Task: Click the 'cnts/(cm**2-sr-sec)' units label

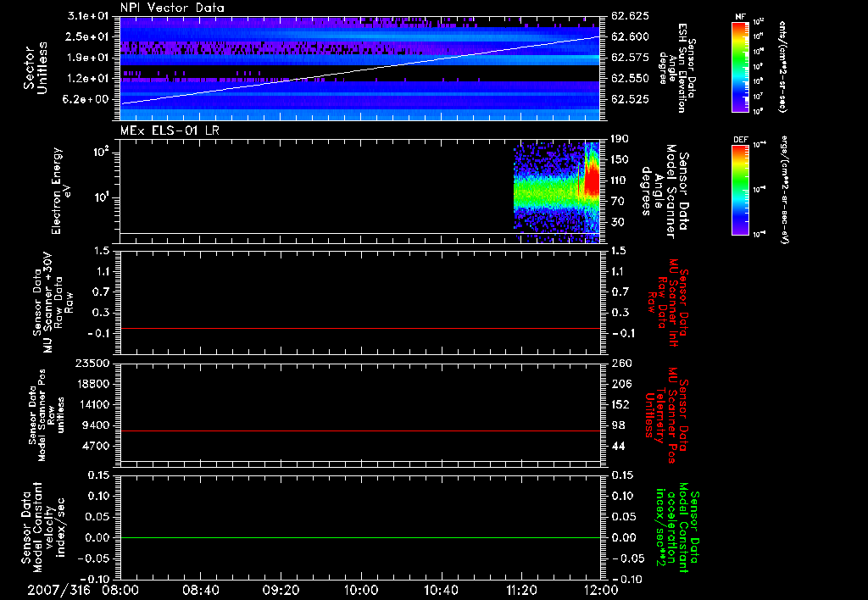Action: (x=782, y=66)
